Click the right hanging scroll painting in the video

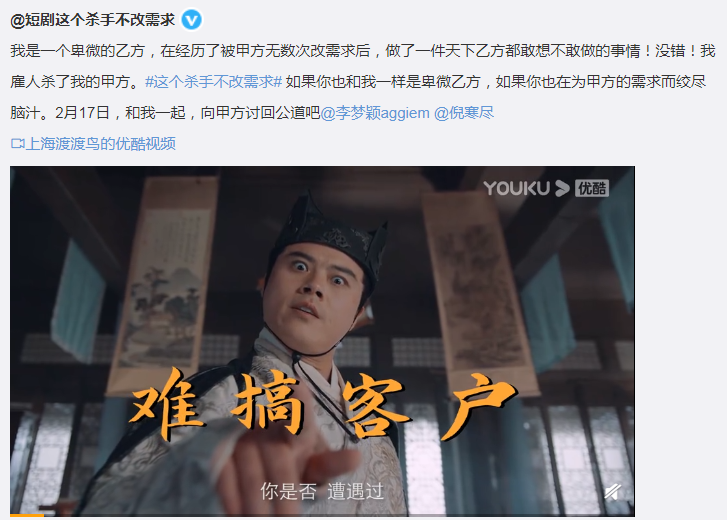[x=480, y=292]
